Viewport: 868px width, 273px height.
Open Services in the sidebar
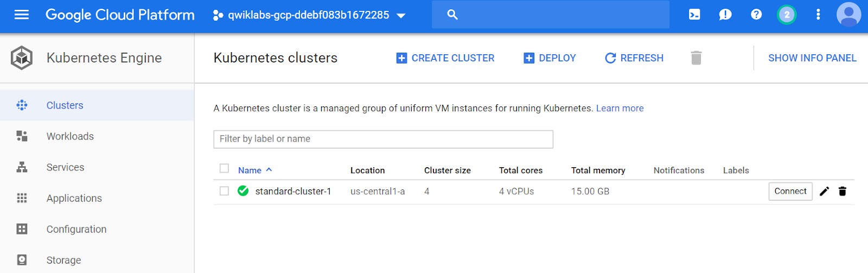point(97,167)
